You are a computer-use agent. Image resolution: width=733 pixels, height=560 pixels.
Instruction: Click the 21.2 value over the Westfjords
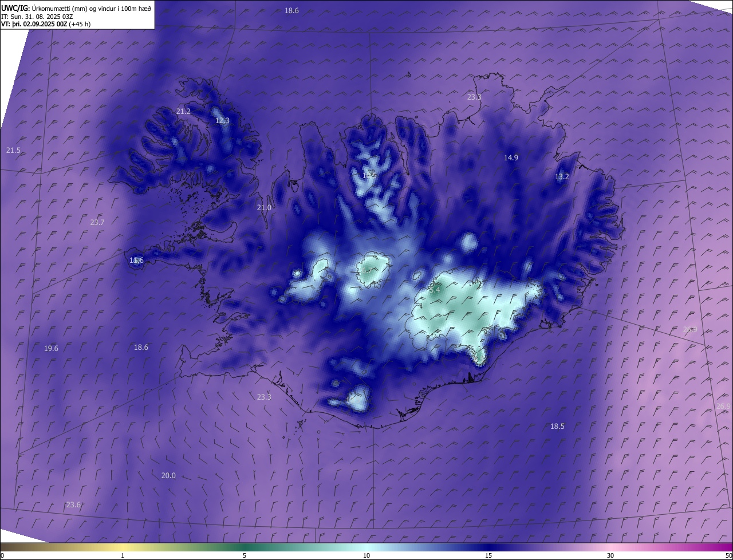183,112
